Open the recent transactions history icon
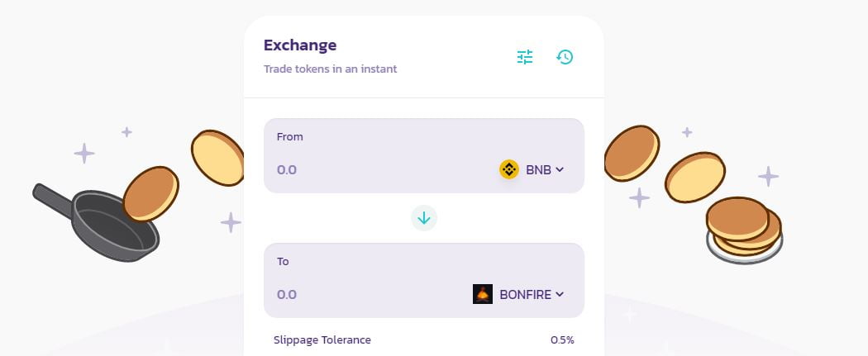Viewport: 868px width, 356px height. click(x=565, y=57)
